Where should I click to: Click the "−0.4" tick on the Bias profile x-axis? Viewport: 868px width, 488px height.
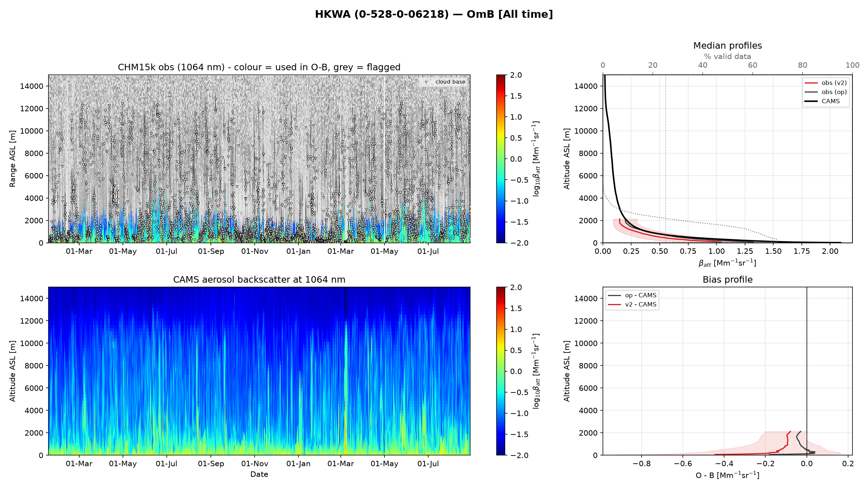point(724,463)
